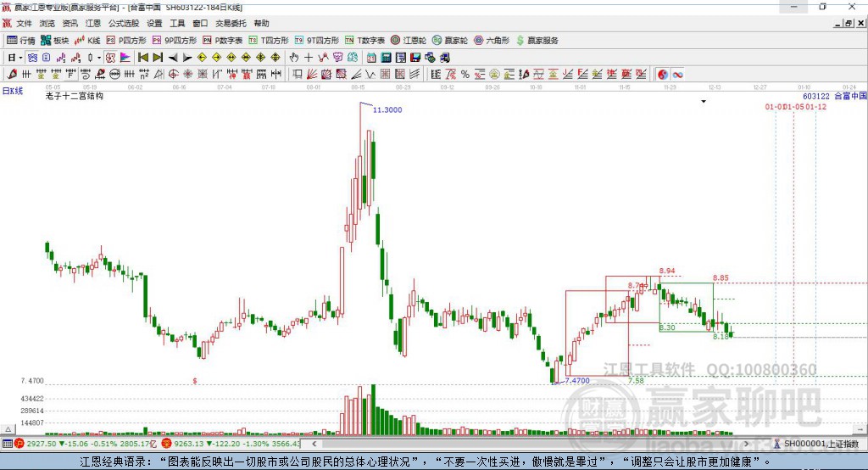
Task: Select the red starburst tool icon
Action: pyautogui.click(x=187, y=75)
